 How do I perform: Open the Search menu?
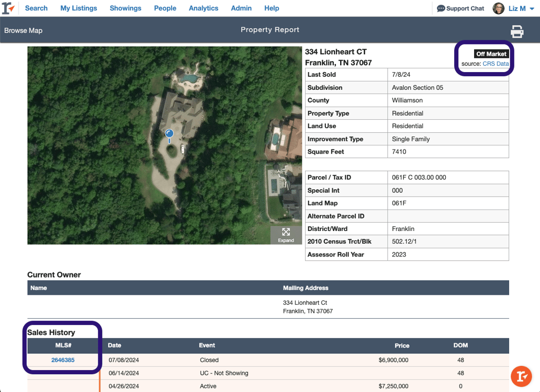(36, 8)
